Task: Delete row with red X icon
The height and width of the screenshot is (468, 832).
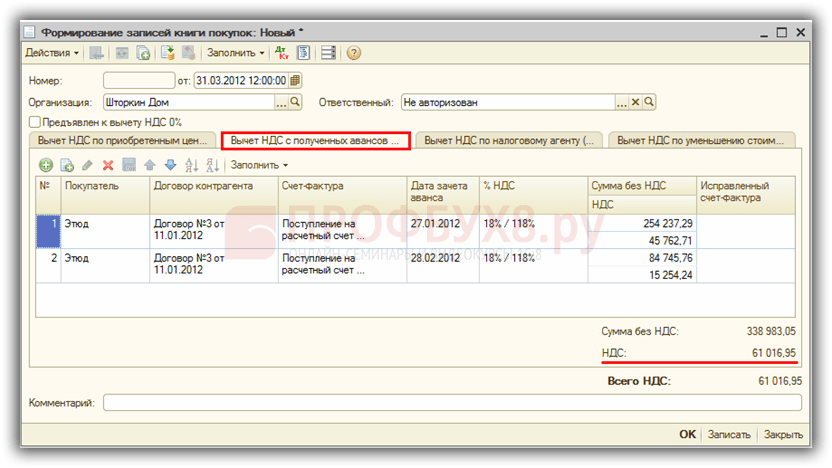Action: 108,166
